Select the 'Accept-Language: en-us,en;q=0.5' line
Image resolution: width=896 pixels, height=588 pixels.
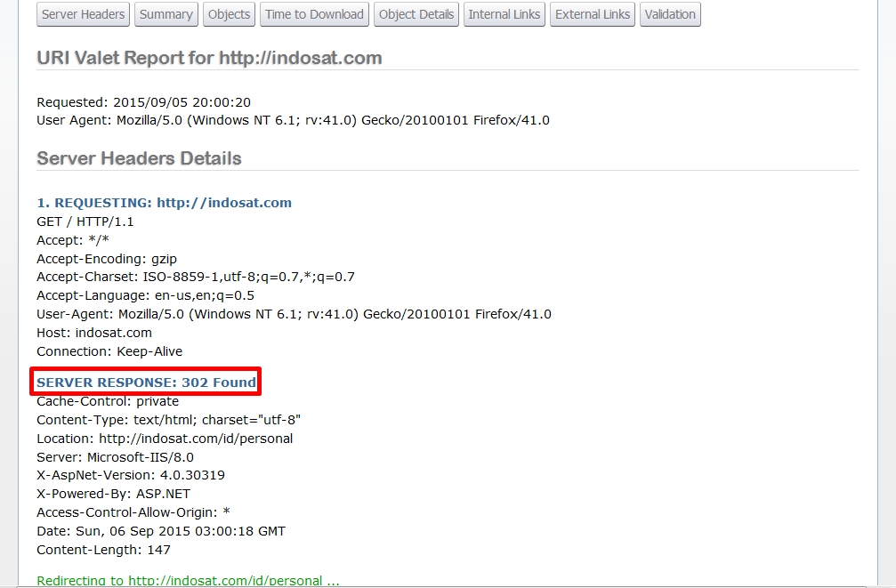pyautogui.click(x=146, y=295)
